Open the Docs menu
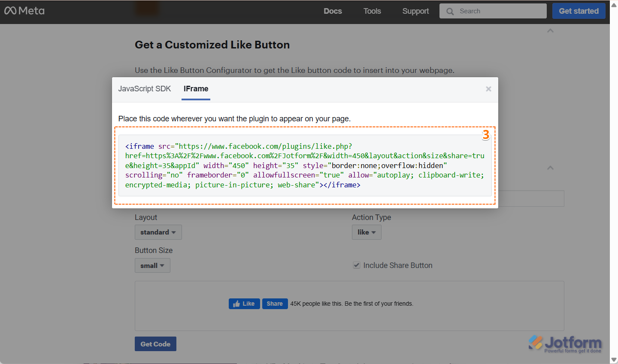618x364 pixels. 333,11
